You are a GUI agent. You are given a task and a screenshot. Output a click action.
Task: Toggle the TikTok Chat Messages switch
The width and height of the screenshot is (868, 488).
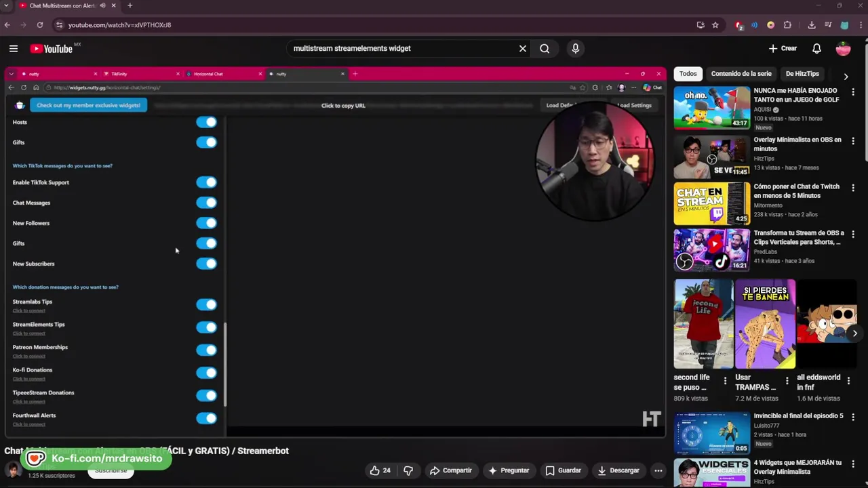tap(206, 203)
